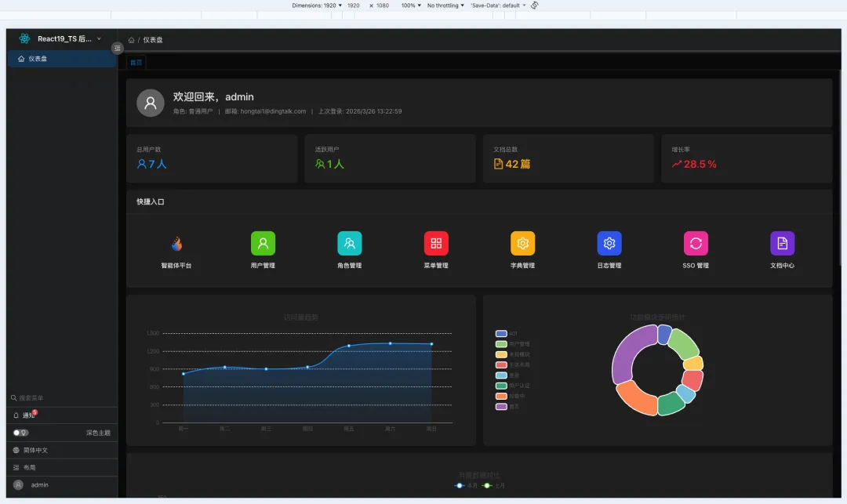The width and height of the screenshot is (847, 504).
Task: Click the document icon in 文档总数 card
Action: [x=498, y=164]
